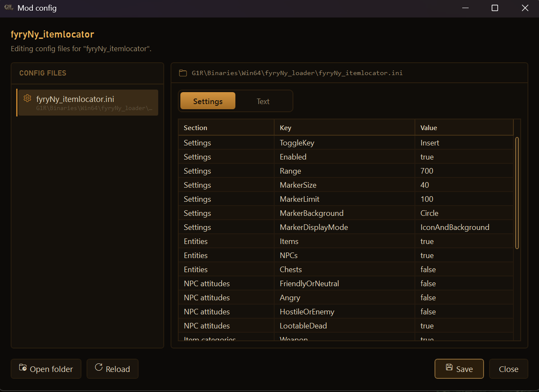
Task: Click the Section column header
Action: 226,128
